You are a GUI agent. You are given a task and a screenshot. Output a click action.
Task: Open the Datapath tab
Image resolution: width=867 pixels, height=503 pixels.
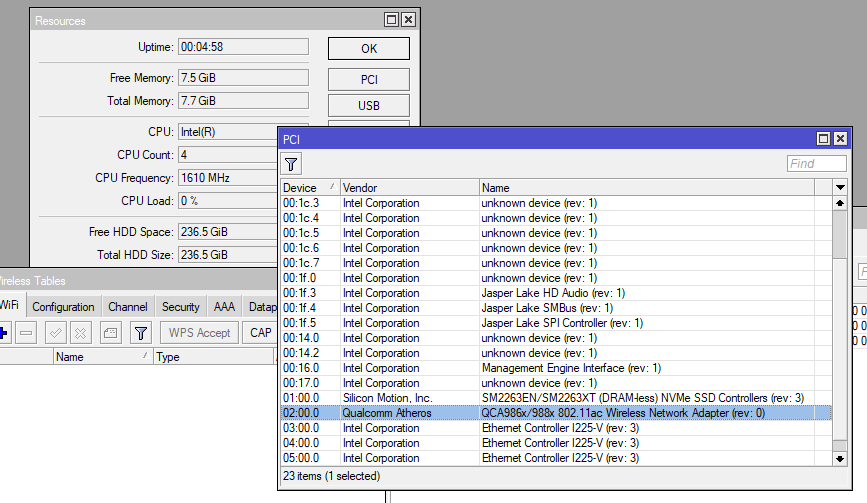261,307
